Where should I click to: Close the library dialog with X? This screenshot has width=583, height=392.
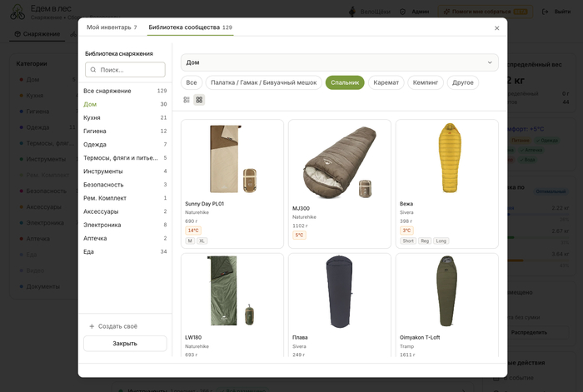tap(496, 28)
